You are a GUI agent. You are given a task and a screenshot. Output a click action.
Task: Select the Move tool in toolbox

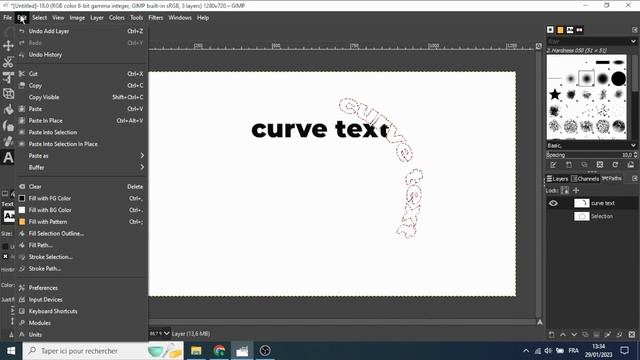point(8,45)
